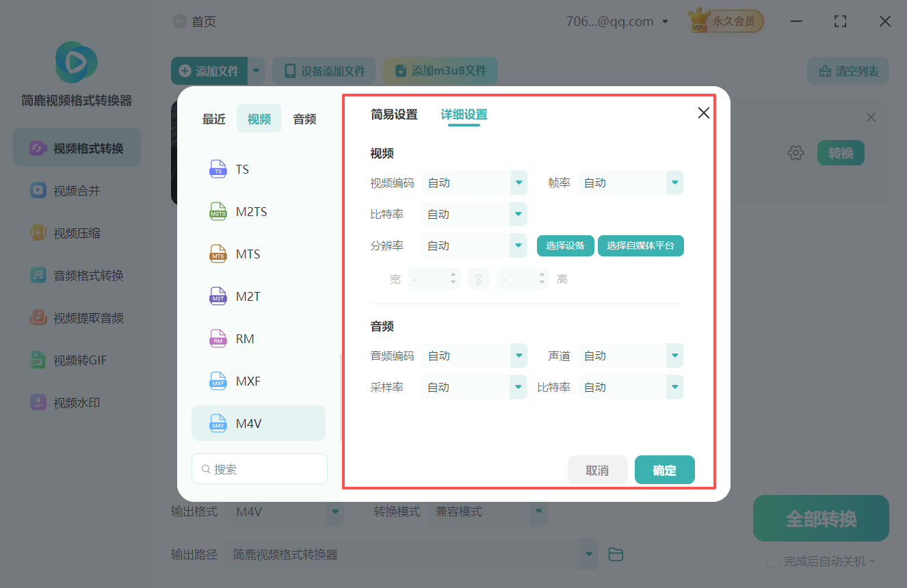Click the 全部转换 button
Viewport: 907px width, 588px height.
coord(820,518)
